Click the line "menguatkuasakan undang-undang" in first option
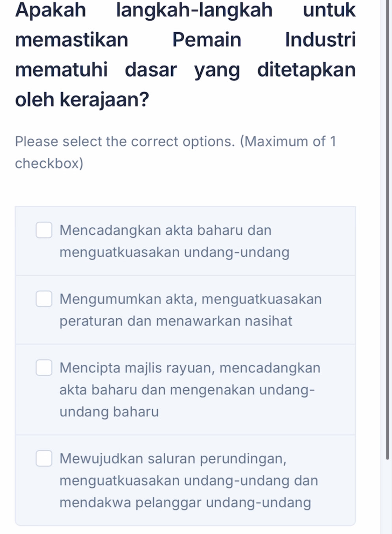 tap(174, 252)
